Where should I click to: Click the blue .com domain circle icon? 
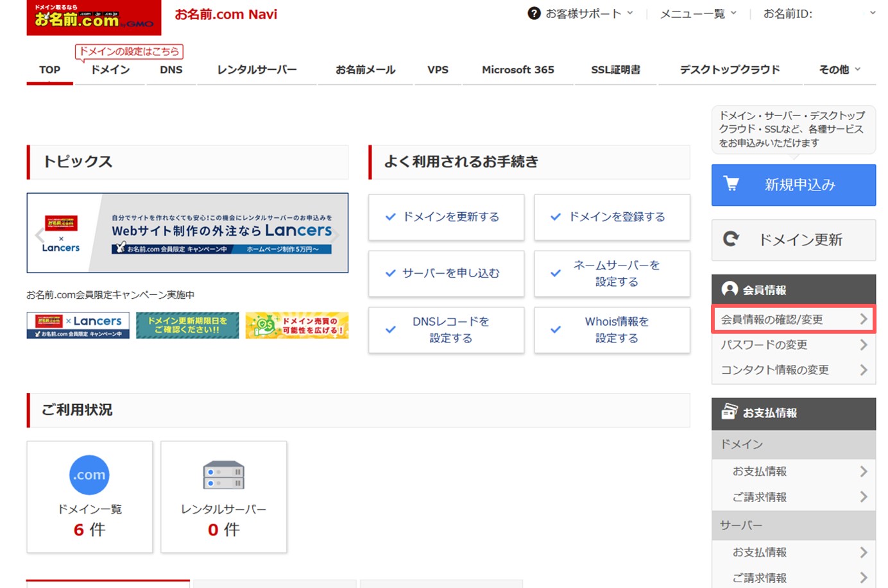[89, 475]
